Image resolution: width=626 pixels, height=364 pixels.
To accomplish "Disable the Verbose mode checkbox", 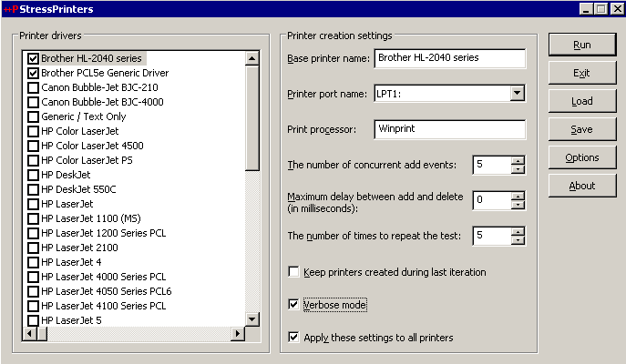I will click(293, 305).
